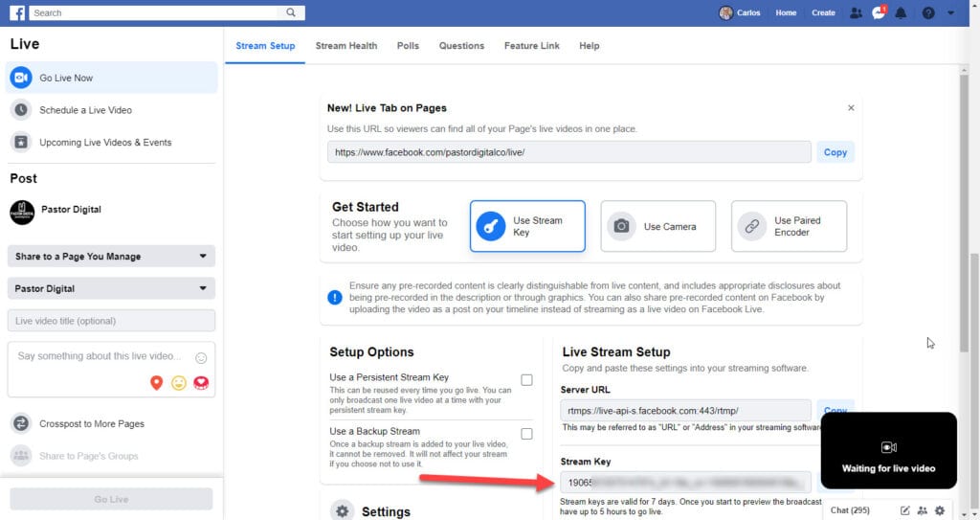Image resolution: width=980 pixels, height=520 pixels.
Task: Click the blue info exclamation icon
Action: click(x=335, y=297)
